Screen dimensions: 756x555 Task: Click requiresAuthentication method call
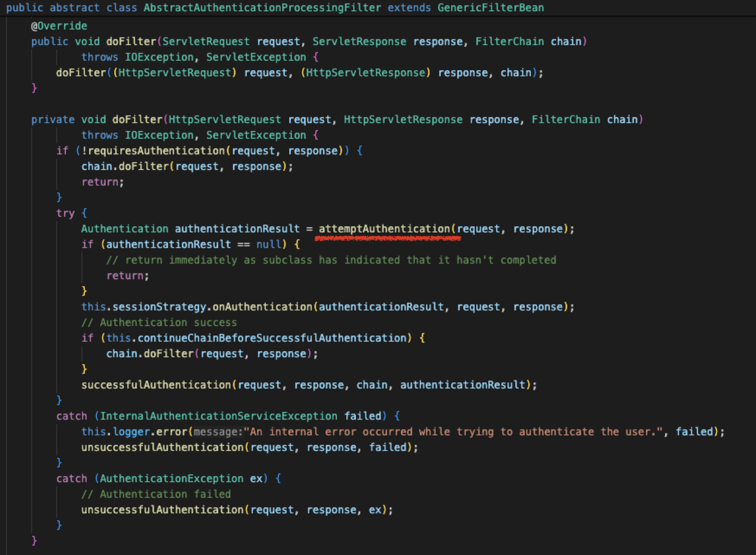tap(157, 151)
